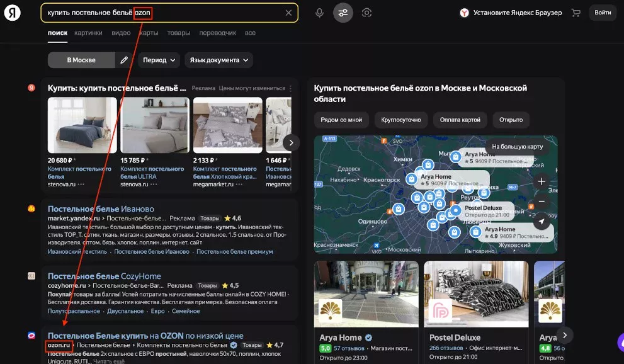624x364 pixels.
Task: Open the ad block three-dot menu
Action: 290,88
